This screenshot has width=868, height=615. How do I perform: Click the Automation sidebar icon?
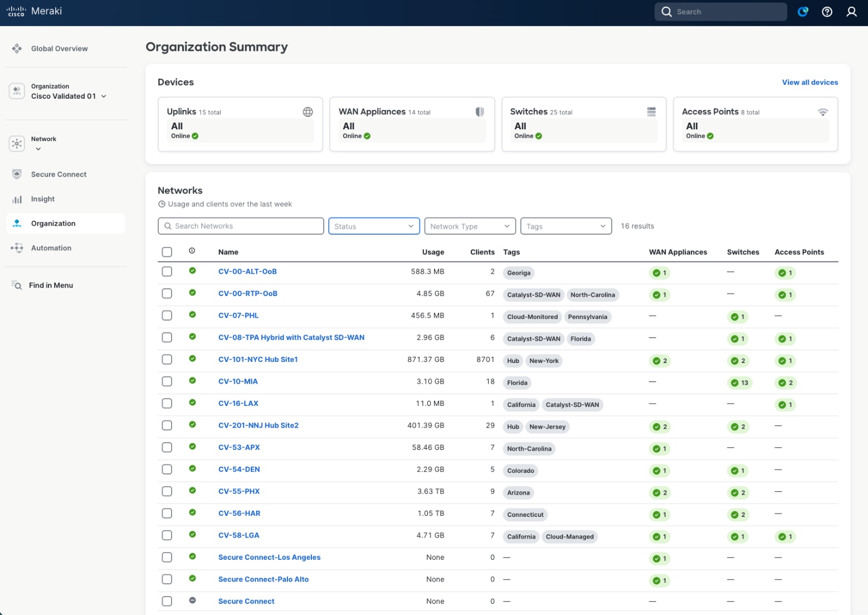pos(17,248)
